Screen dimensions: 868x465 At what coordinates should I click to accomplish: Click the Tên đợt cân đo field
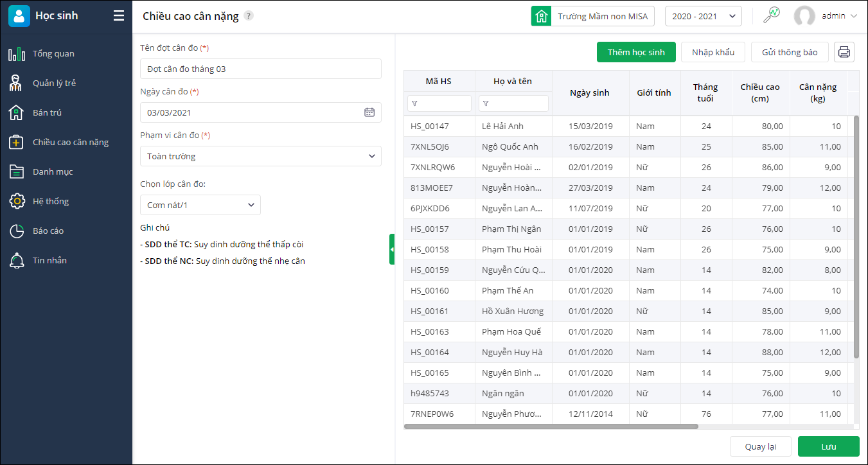[x=261, y=69]
